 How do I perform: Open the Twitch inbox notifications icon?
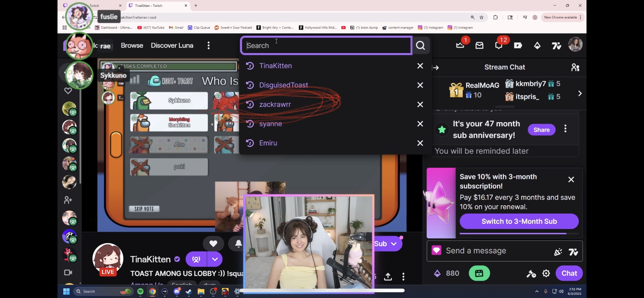click(479, 45)
